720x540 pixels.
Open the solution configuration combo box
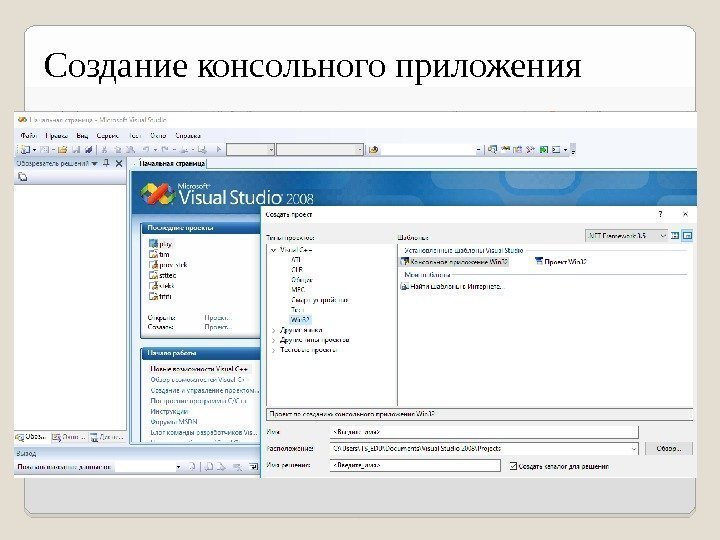point(250,150)
